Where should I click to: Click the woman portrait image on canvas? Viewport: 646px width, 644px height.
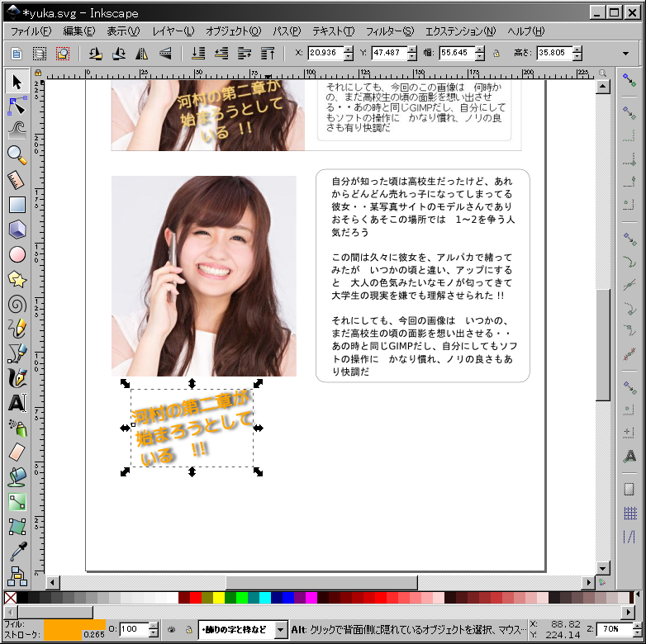point(203,276)
